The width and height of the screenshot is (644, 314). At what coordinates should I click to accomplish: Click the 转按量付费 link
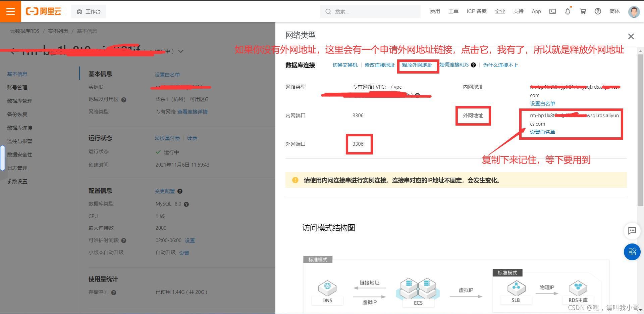coord(167,138)
